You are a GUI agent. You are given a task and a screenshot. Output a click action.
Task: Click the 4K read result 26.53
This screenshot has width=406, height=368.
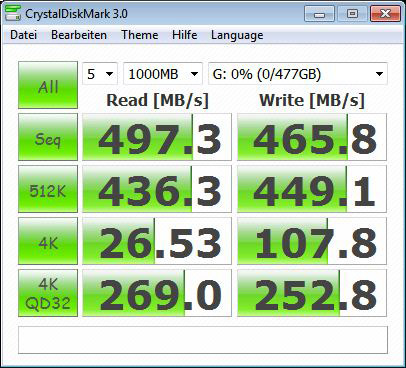click(x=157, y=241)
